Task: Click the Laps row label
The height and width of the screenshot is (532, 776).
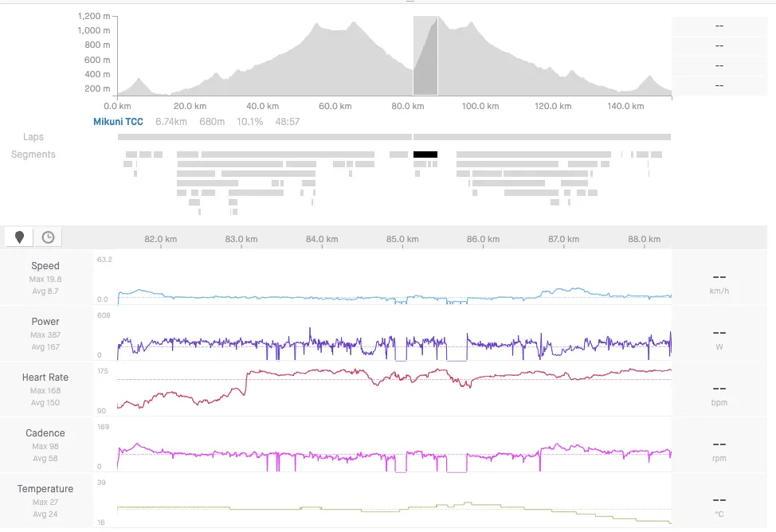Action: (x=33, y=137)
